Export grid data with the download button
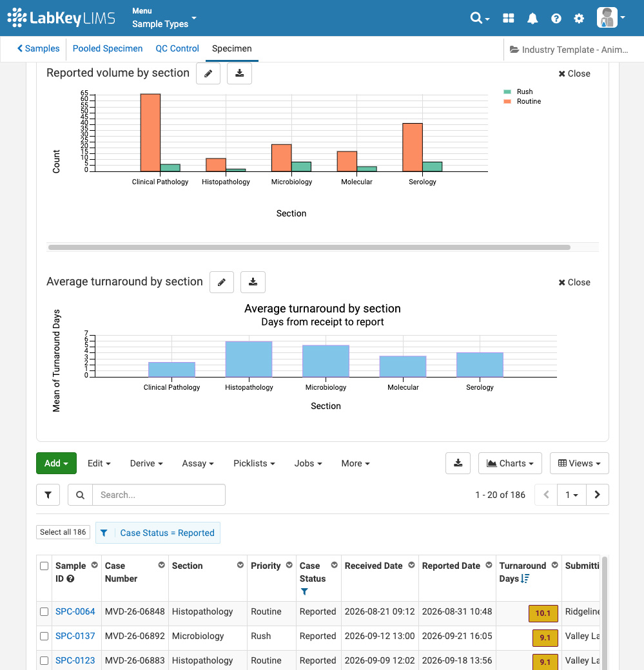The width and height of the screenshot is (644, 670). click(458, 463)
